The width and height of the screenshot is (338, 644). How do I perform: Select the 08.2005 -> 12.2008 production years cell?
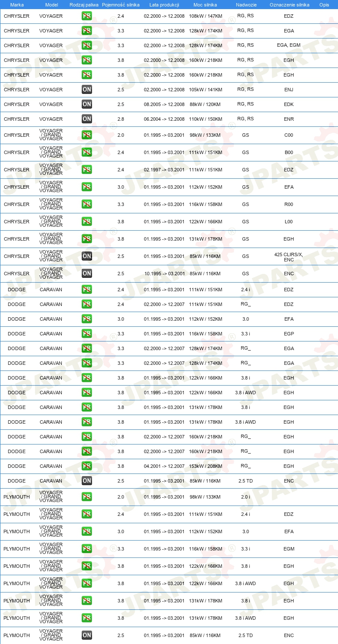(164, 104)
